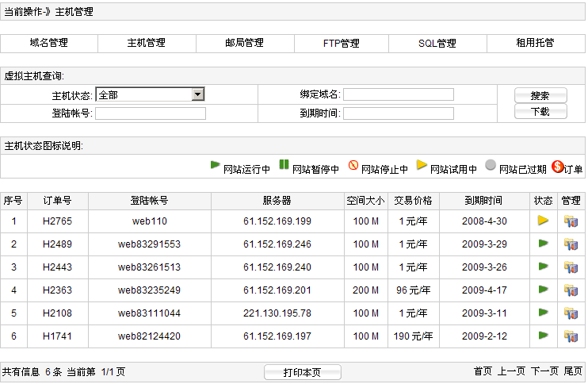Click price cell 96 元/年

pos(413,290)
